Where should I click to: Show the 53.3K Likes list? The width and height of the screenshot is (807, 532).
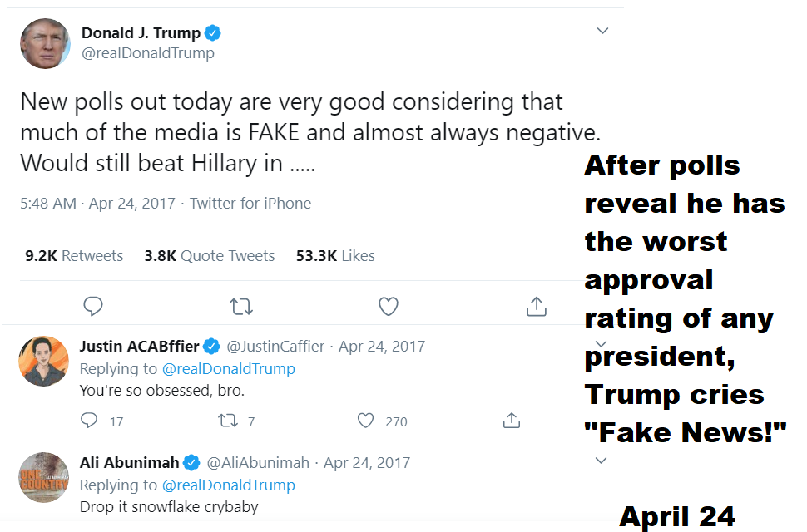click(x=335, y=256)
